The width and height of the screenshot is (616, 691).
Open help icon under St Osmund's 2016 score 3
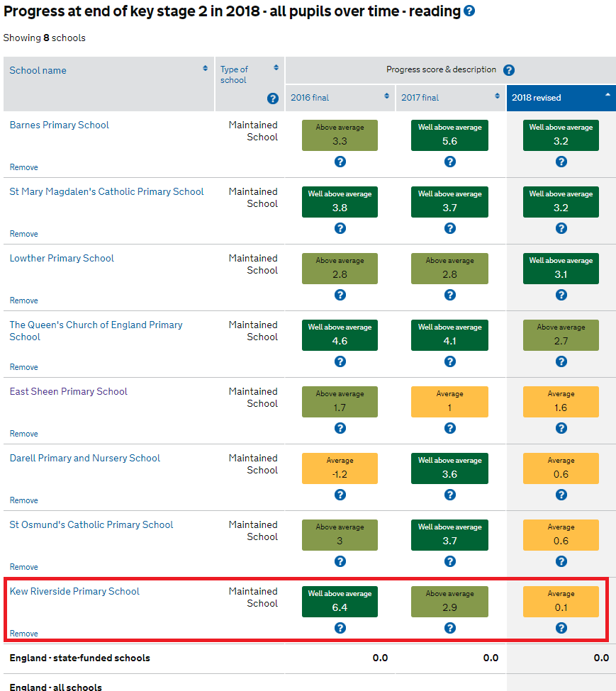coord(340,561)
